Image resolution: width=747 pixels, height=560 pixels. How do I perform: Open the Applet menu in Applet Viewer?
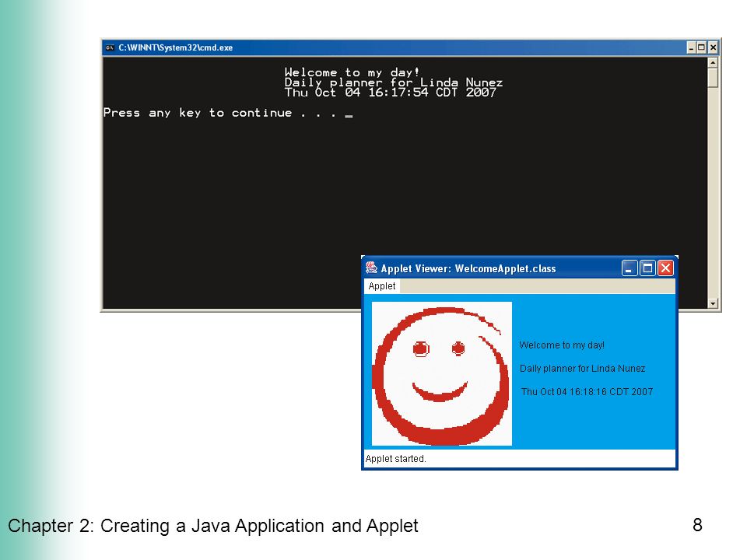click(x=382, y=286)
